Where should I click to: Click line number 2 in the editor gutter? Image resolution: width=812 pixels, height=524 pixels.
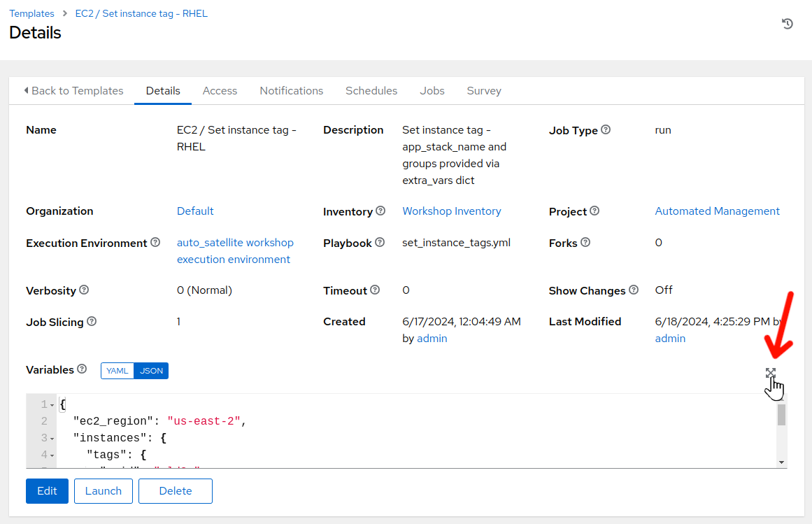[44, 421]
